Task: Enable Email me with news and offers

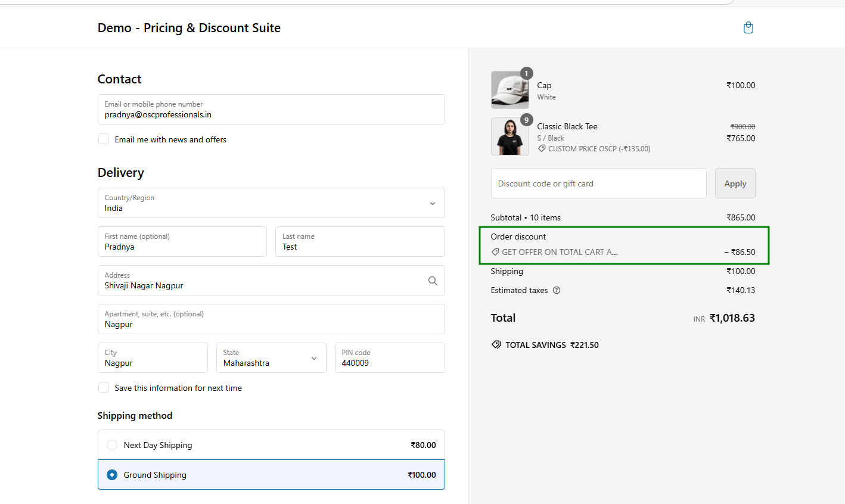Action: 104,139
